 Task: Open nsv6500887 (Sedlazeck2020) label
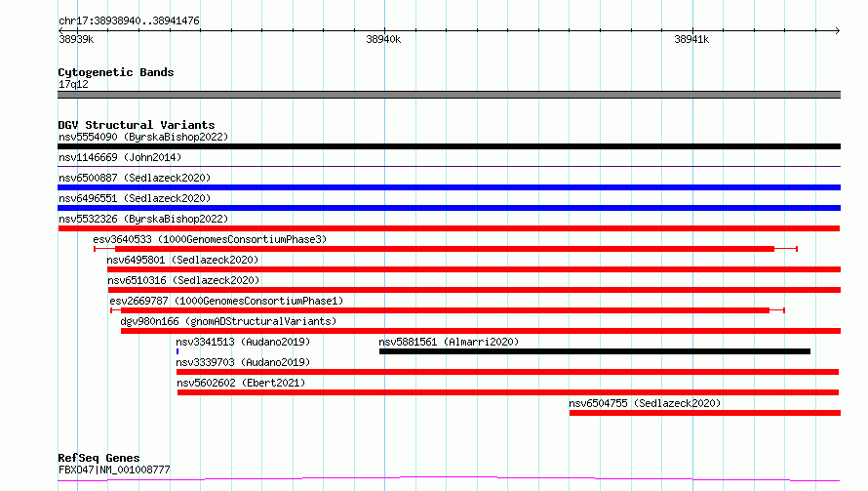coord(135,178)
